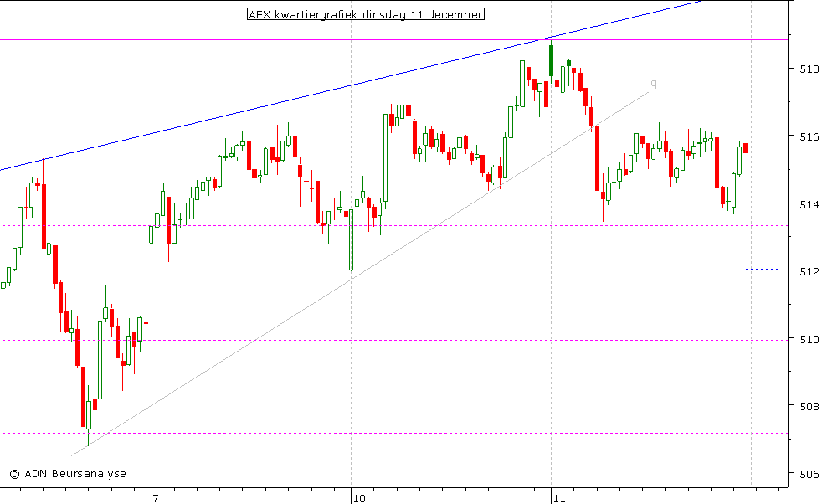The image size is (822, 504).
Task: Click the date label 7 on time axis
Action: click(x=155, y=498)
